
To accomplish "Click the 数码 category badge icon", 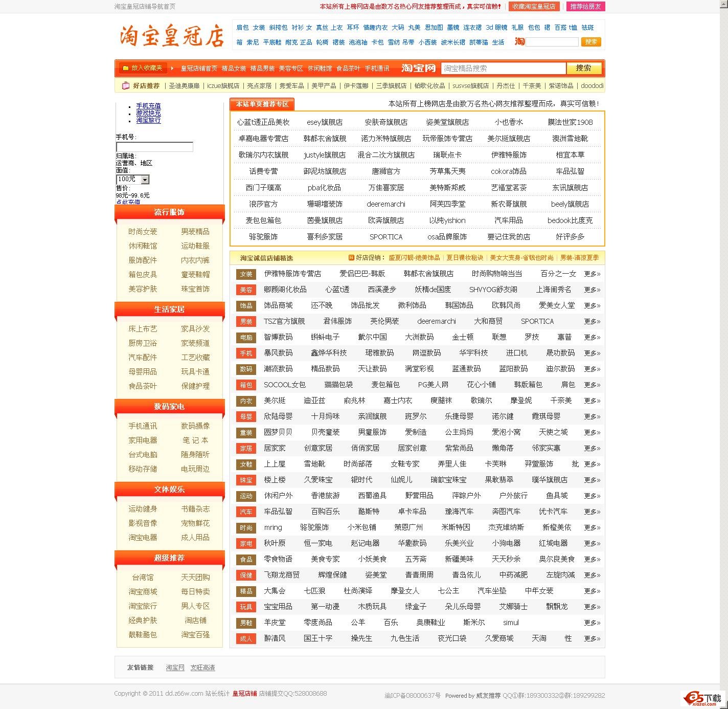I will (246, 369).
